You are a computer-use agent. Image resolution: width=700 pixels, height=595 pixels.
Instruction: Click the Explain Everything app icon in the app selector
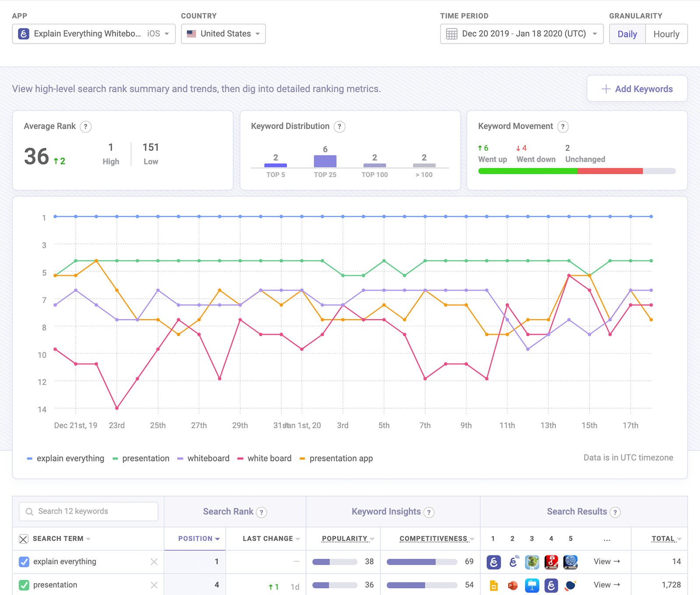point(24,34)
